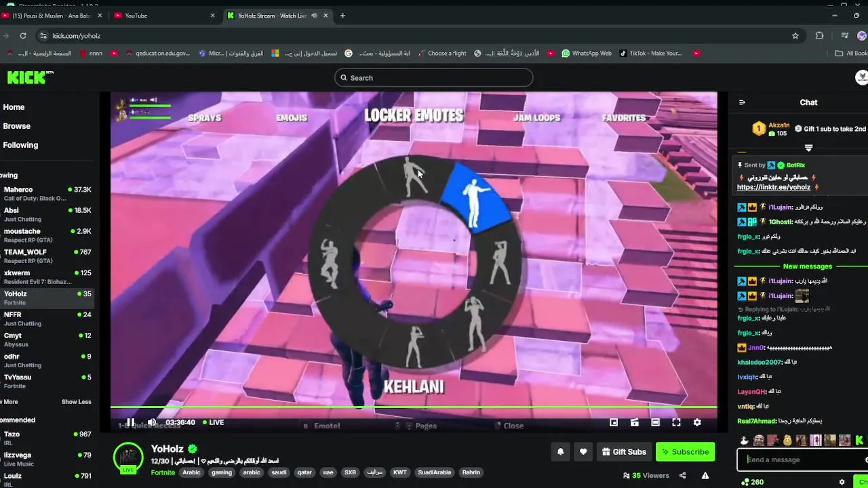
Task: Open a new browser tab
Action: (342, 16)
